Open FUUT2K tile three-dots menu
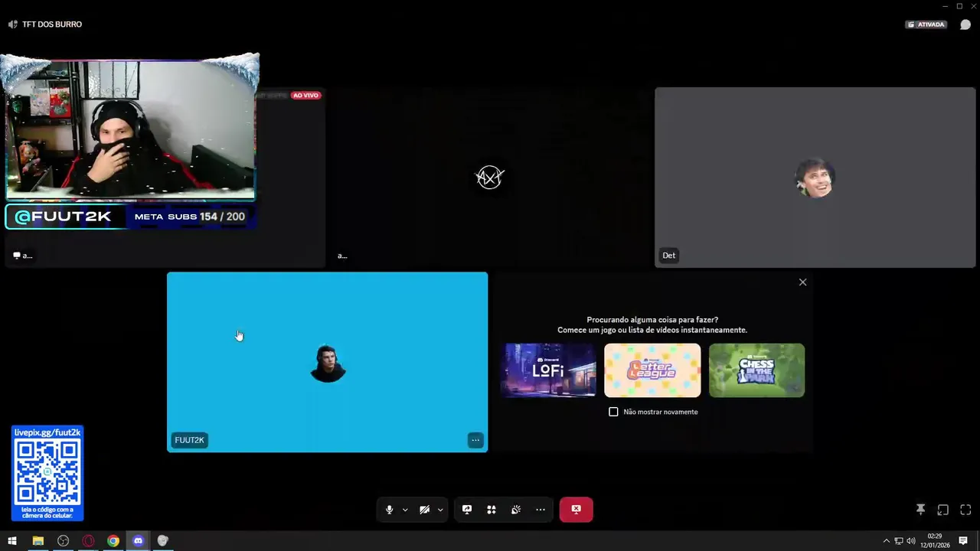This screenshot has height=551, width=980. (475, 440)
